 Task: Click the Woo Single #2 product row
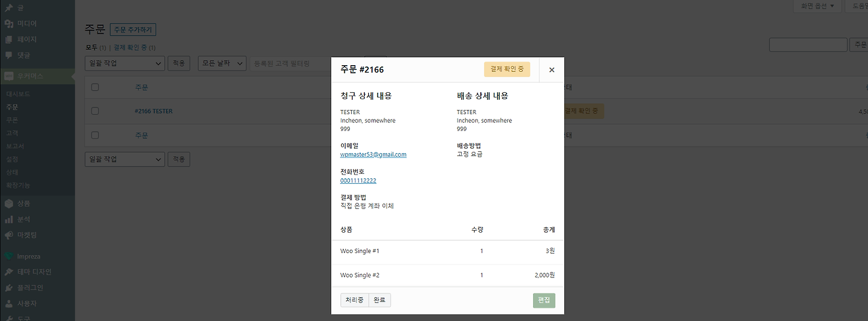[x=448, y=275]
